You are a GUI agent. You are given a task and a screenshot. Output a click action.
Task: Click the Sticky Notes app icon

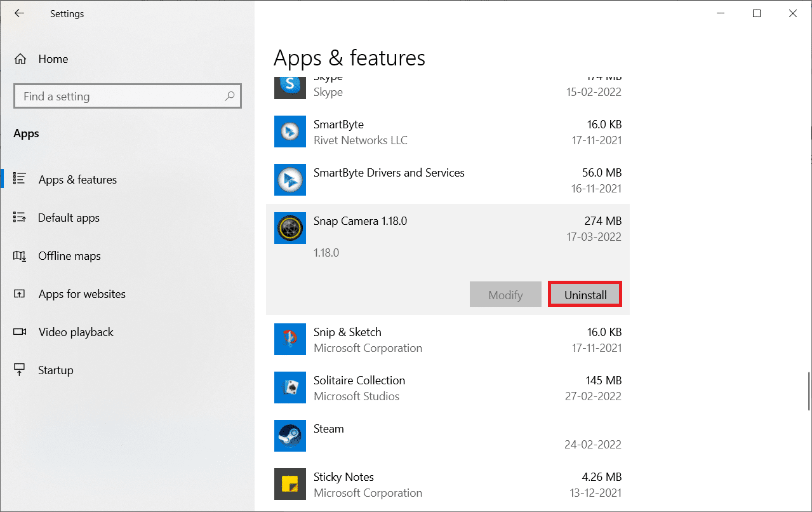pyautogui.click(x=290, y=484)
